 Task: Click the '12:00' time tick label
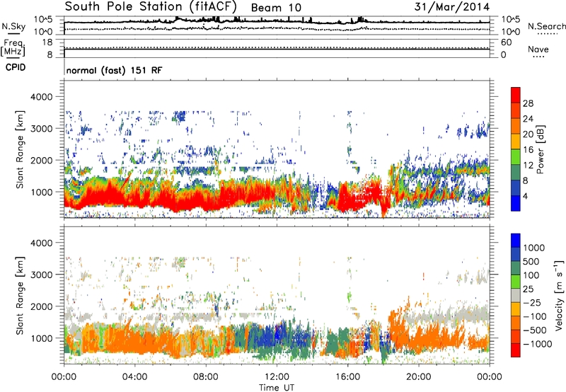277,377
